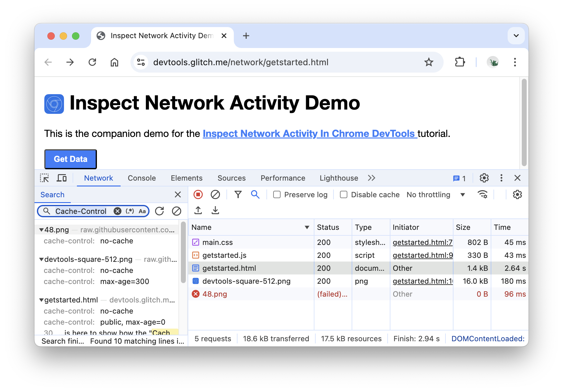Open network conditions panel

click(482, 194)
